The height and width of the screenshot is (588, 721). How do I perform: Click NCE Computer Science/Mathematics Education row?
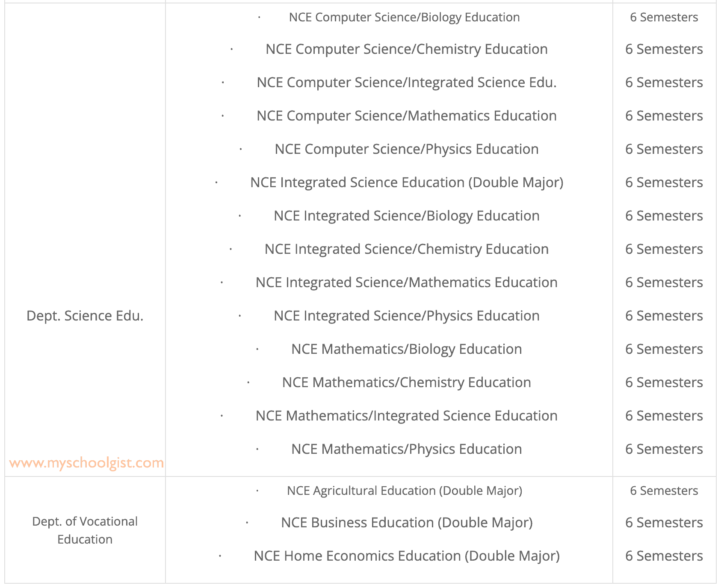[x=406, y=116]
